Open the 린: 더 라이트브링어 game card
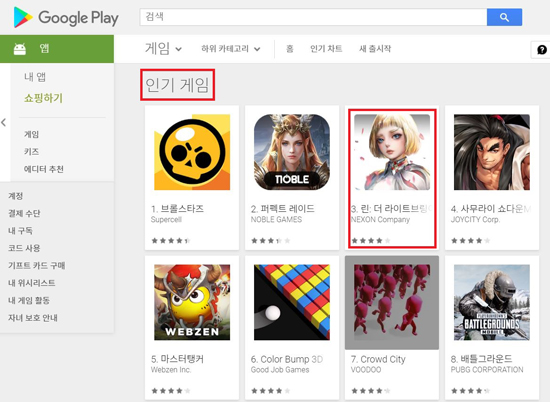The image size is (550, 402). tap(392, 178)
